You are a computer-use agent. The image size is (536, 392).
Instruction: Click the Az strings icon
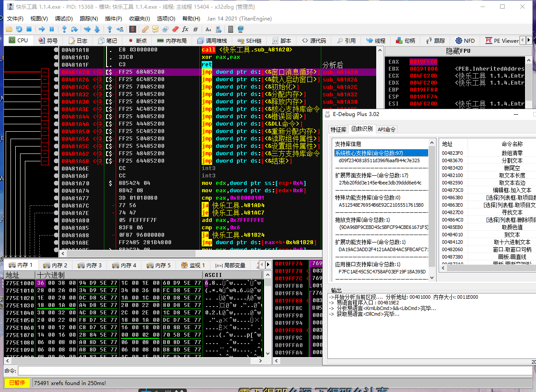[208, 29]
